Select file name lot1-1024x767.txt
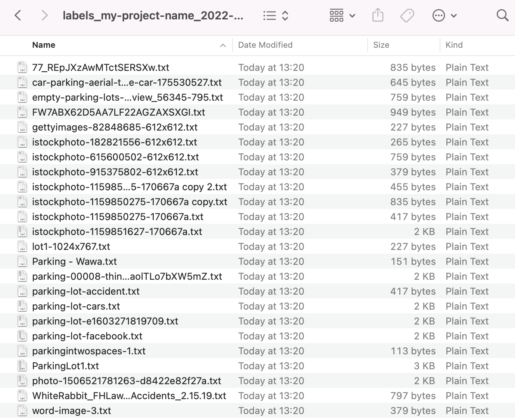The width and height of the screenshot is (515, 420). click(x=71, y=247)
